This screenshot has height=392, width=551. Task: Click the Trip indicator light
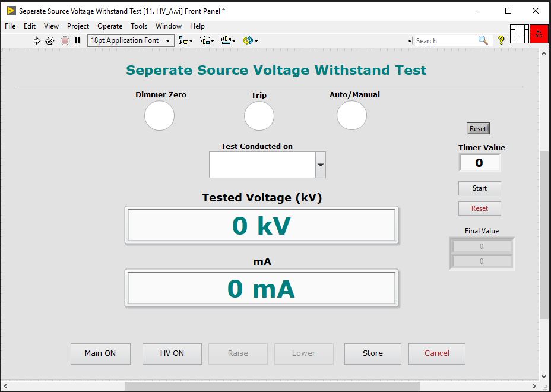(259, 116)
